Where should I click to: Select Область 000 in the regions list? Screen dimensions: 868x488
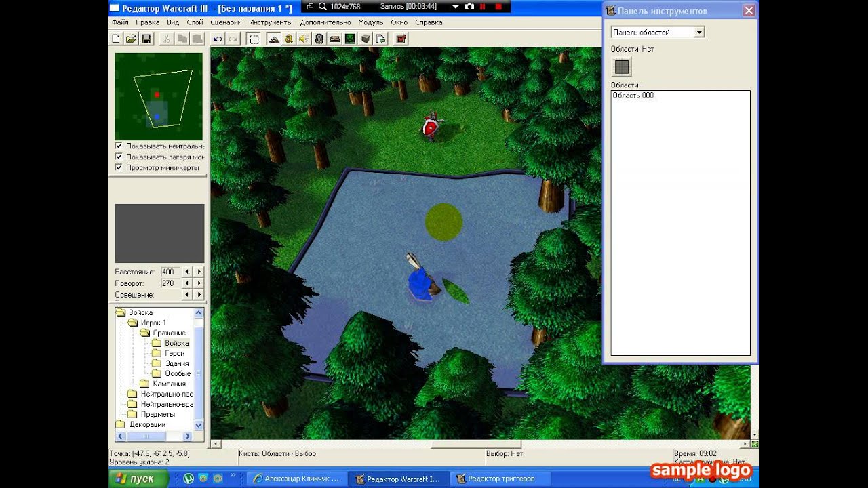633,96
